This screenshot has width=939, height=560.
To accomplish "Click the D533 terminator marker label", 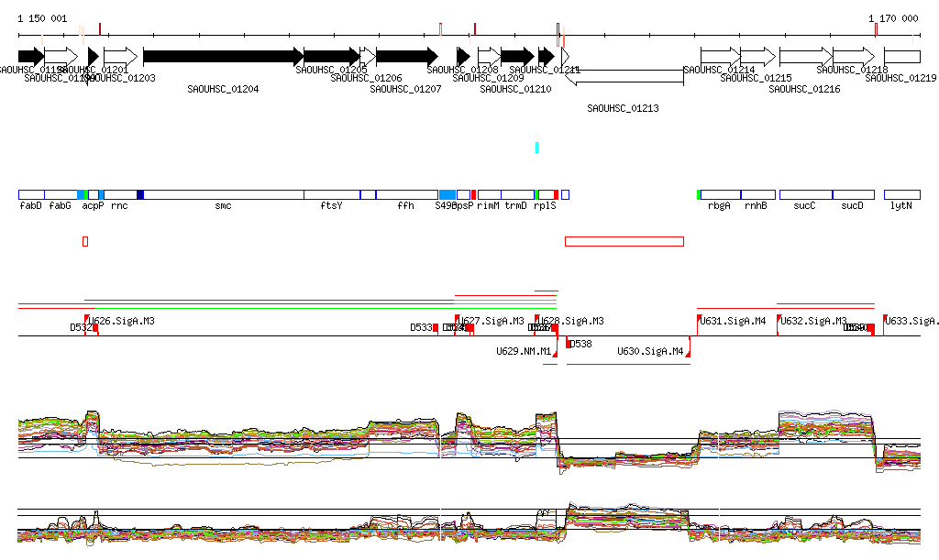I will (420, 328).
